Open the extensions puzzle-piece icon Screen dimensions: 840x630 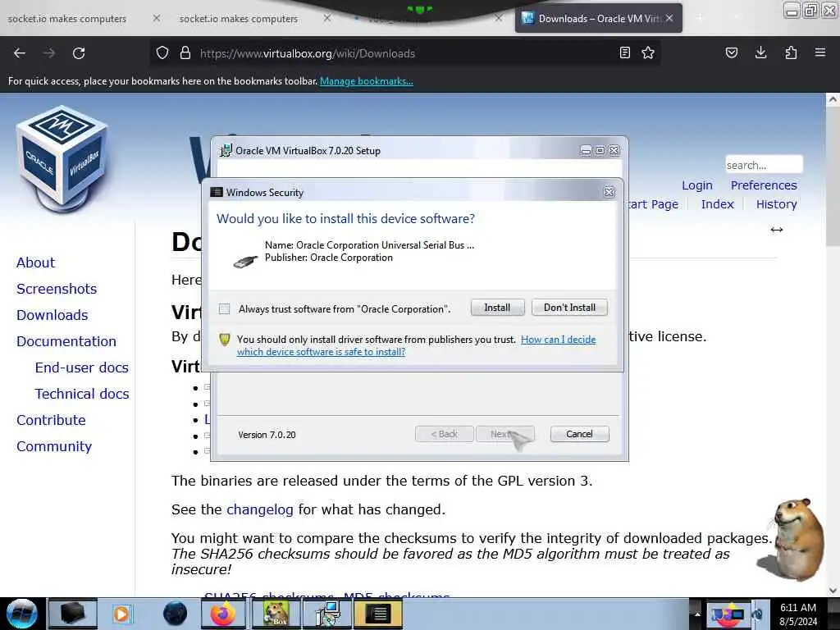(x=791, y=52)
